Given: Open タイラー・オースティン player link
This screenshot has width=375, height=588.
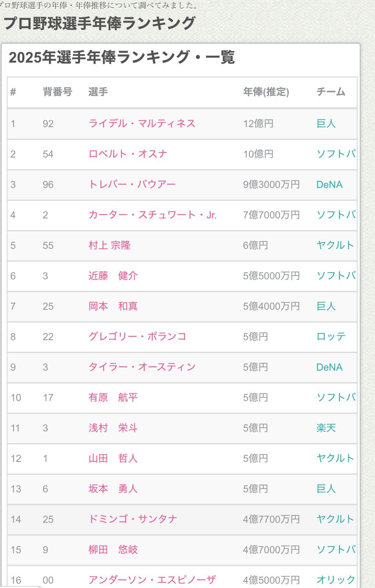Looking at the screenshot, I should [x=142, y=367].
